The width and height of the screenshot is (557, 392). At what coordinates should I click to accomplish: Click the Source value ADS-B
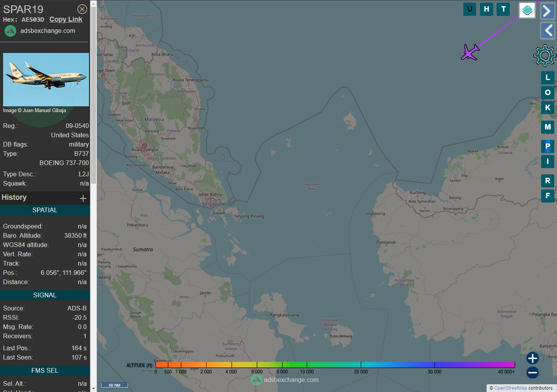click(77, 308)
